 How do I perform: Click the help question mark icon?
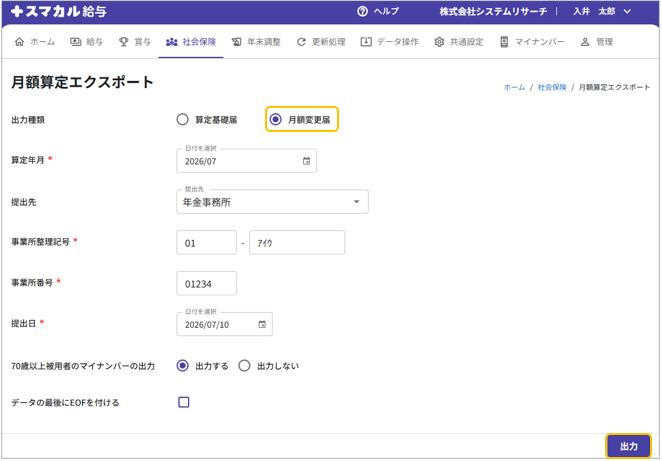pyautogui.click(x=362, y=11)
